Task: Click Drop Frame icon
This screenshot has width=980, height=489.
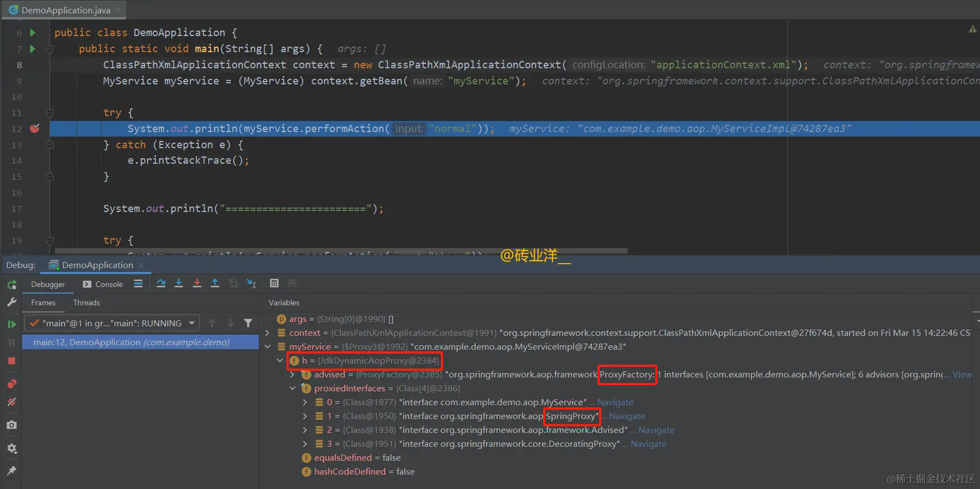Action: pyautogui.click(x=233, y=284)
